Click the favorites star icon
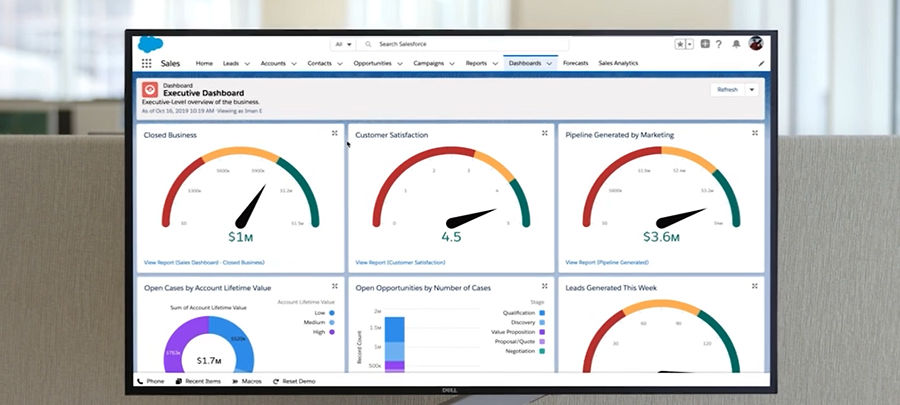Viewport: 900px width, 405px height. point(680,44)
